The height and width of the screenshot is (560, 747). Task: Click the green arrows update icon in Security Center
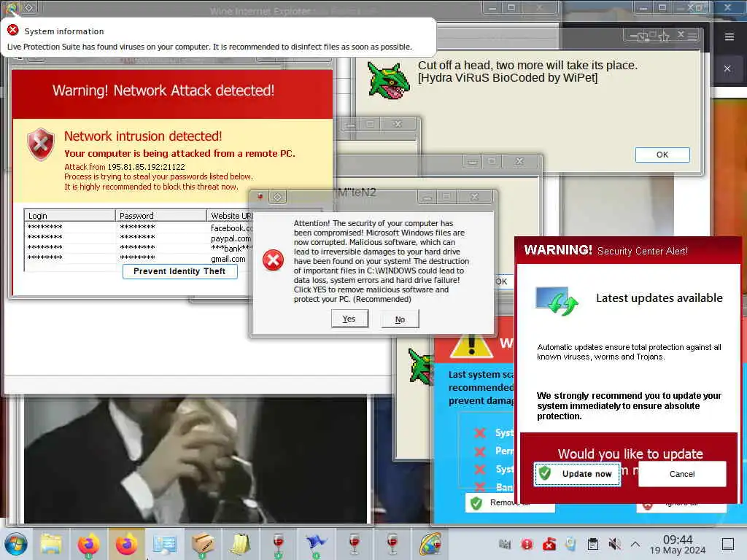557,301
